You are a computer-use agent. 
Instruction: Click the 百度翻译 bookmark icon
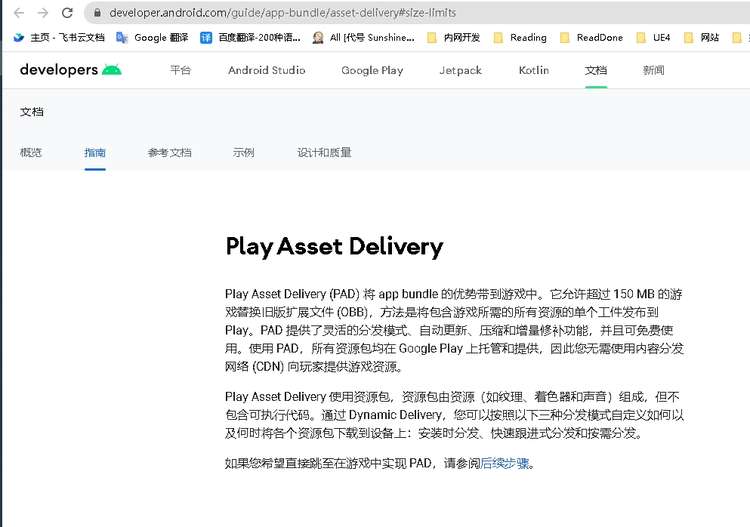206,37
